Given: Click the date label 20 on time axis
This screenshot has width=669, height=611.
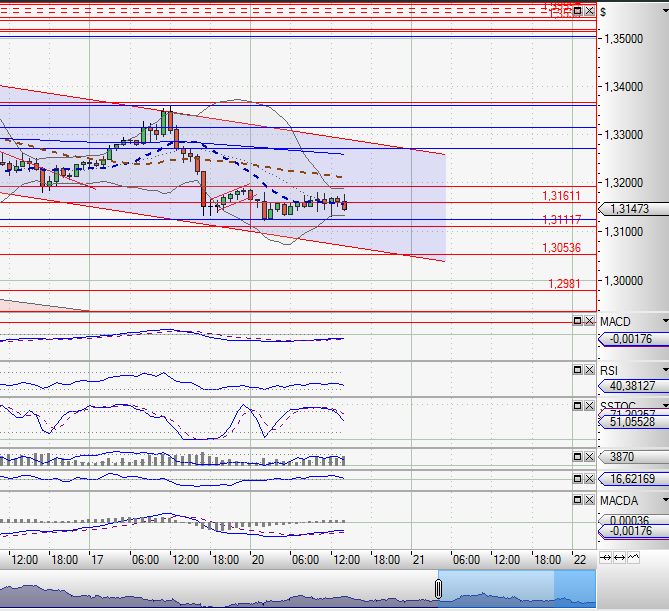Looking at the screenshot, I should tap(258, 559).
